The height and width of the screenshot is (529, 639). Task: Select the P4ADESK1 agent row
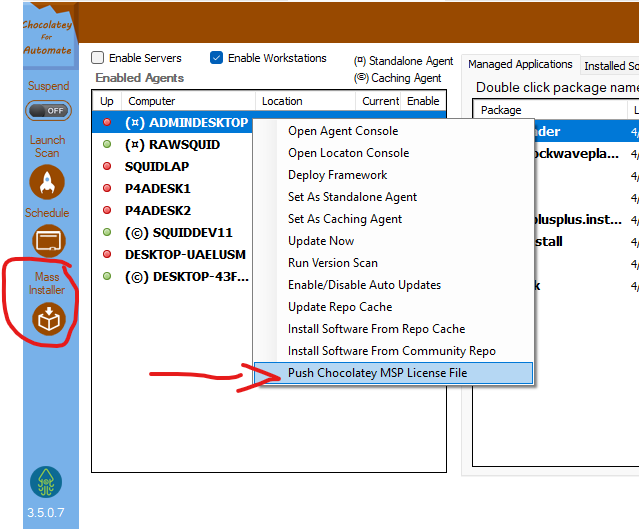172,188
